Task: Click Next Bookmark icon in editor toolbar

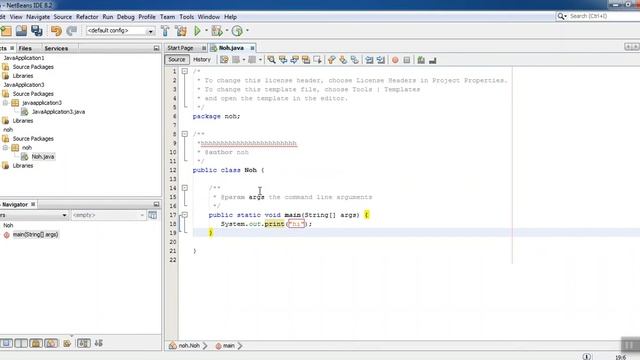Action: pos(343,60)
